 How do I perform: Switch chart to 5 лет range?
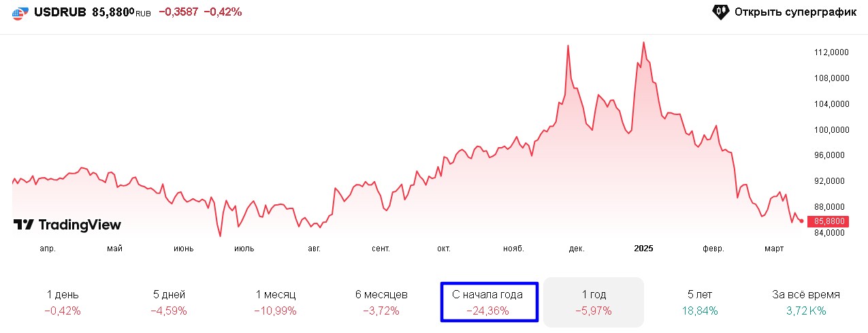coord(700,302)
